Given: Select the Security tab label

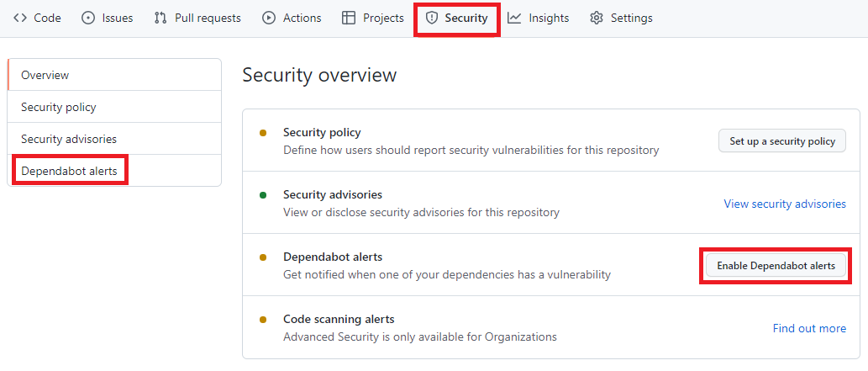Looking at the screenshot, I should (x=466, y=18).
